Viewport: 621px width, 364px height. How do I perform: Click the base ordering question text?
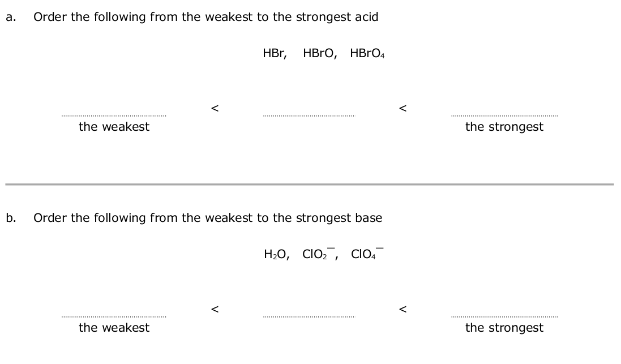(x=208, y=218)
